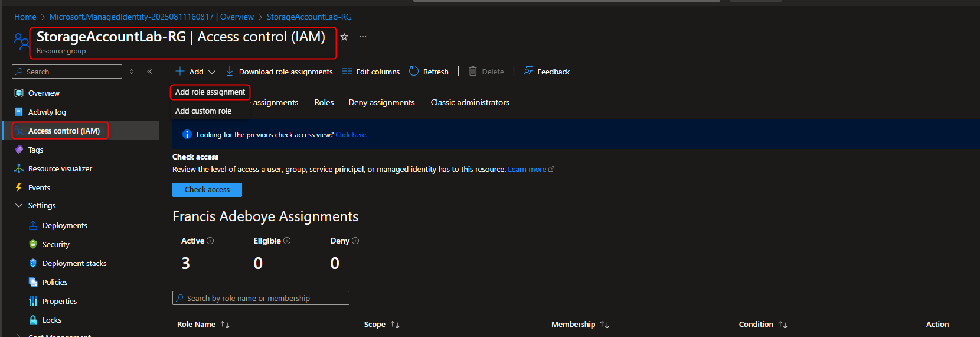This screenshot has height=337, width=980.
Task: Sort by Condition column
Action: click(x=763, y=324)
